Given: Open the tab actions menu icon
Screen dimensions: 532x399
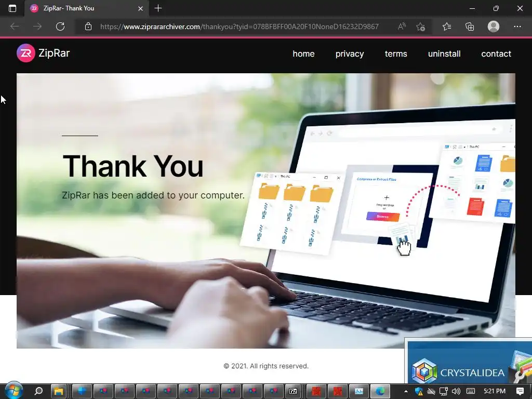Looking at the screenshot, I should coord(12,8).
